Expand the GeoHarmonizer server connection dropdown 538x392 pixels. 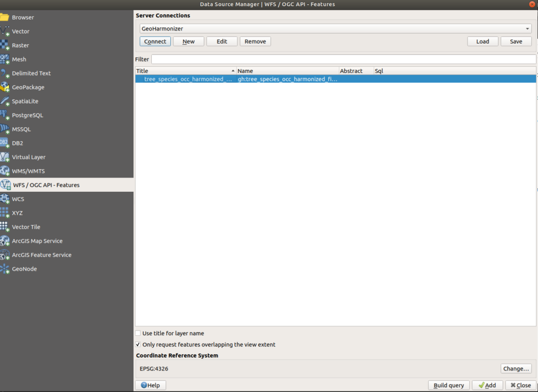335,28
